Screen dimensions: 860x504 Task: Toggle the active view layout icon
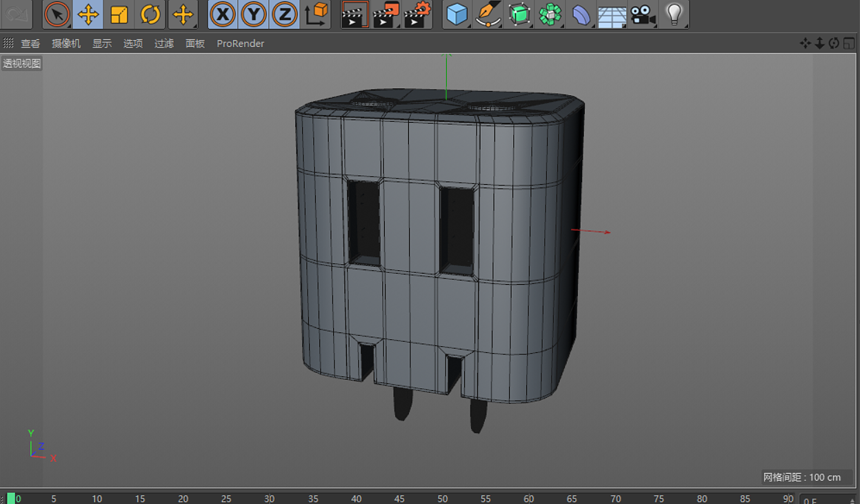click(x=849, y=43)
